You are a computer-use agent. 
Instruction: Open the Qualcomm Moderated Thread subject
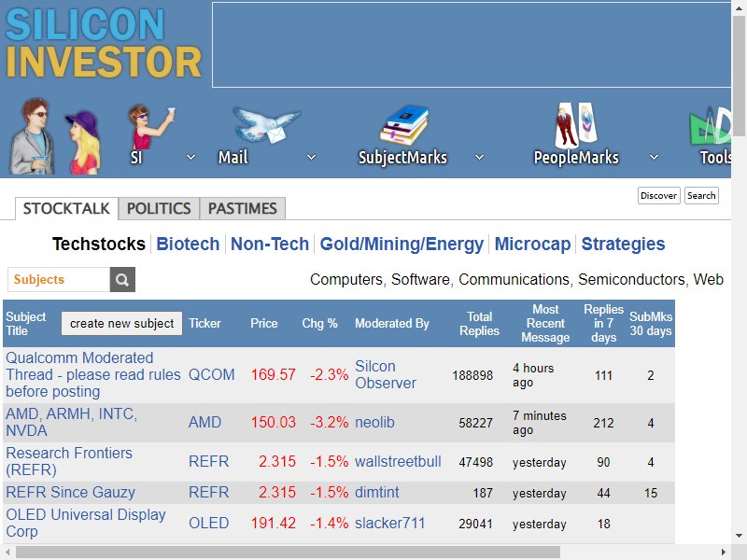pos(92,375)
